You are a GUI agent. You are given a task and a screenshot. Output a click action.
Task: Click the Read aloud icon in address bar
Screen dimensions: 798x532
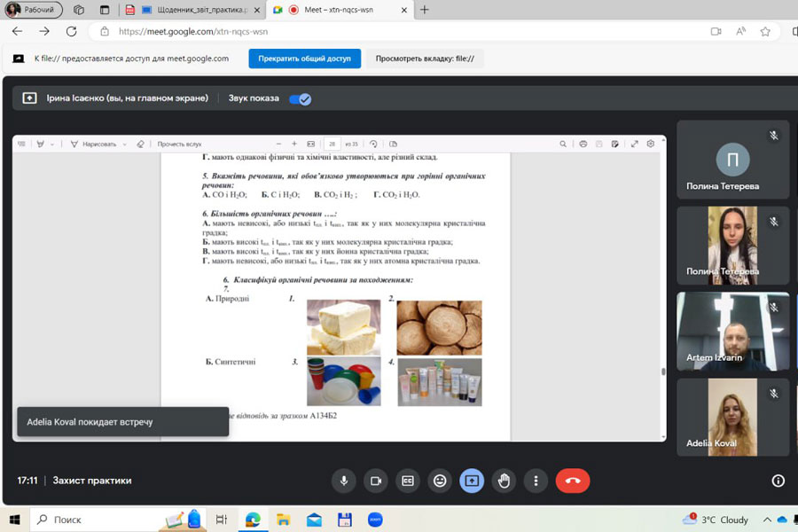(741, 32)
